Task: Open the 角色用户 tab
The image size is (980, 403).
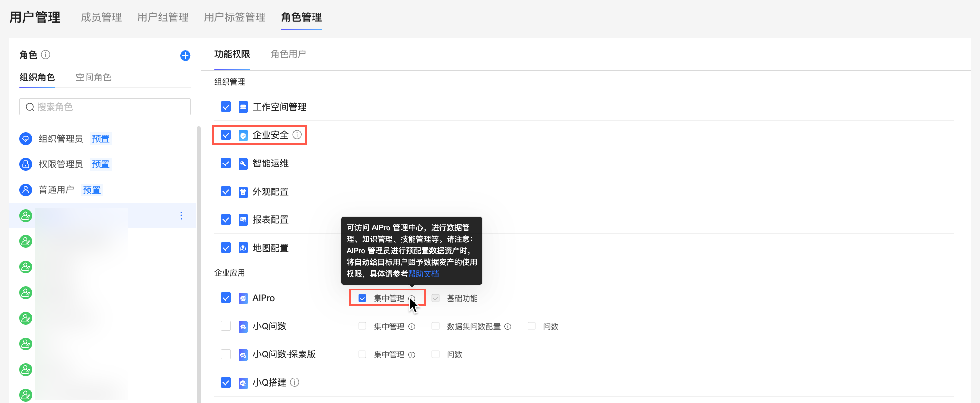Action: pos(289,54)
